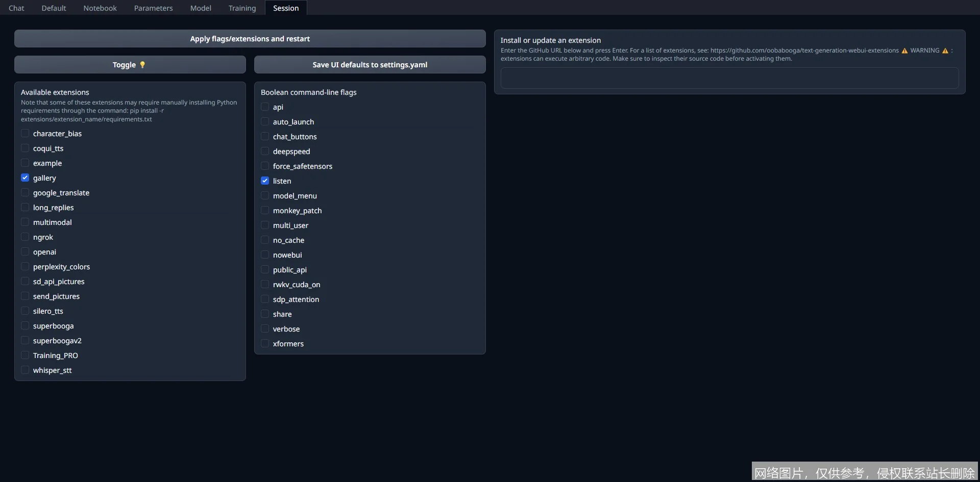Viewport: 980px width, 482px height.
Task: Open the Parameters tab
Action: [x=153, y=8]
